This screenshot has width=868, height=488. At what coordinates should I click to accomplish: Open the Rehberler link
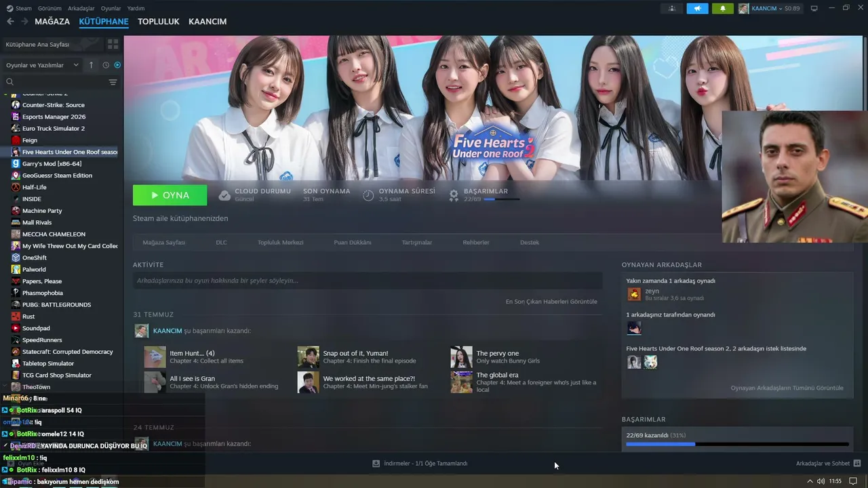(476, 242)
